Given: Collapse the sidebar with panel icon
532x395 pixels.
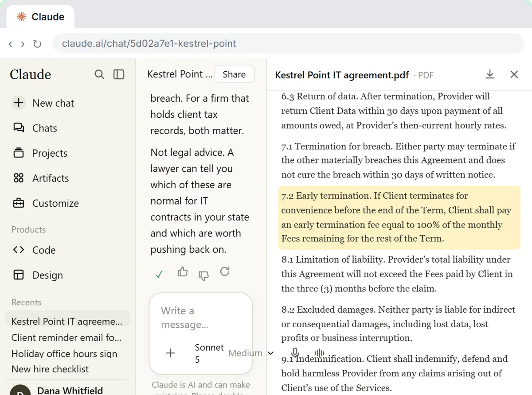Looking at the screenshot, I should click(119, 74).
